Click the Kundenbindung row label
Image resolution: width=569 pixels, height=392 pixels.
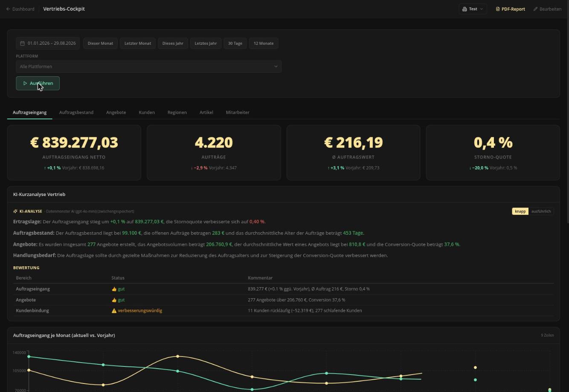[x=32, y=311]
